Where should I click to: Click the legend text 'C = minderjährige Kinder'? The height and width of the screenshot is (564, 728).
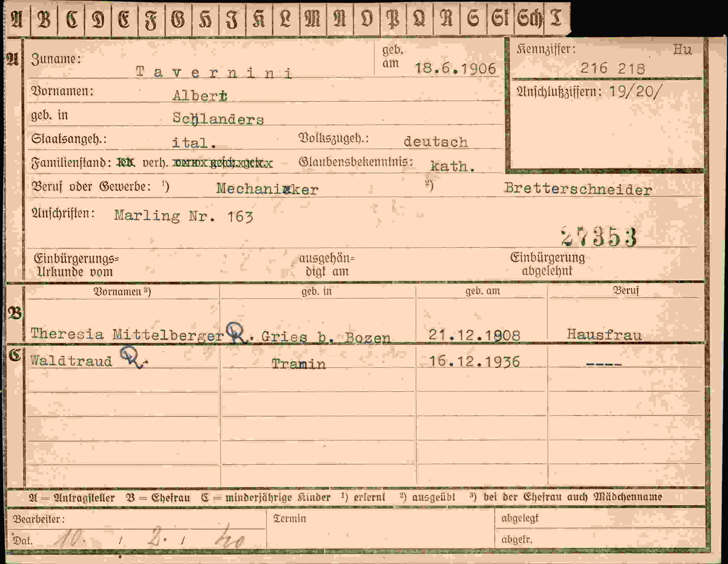(x=266, y=497)
